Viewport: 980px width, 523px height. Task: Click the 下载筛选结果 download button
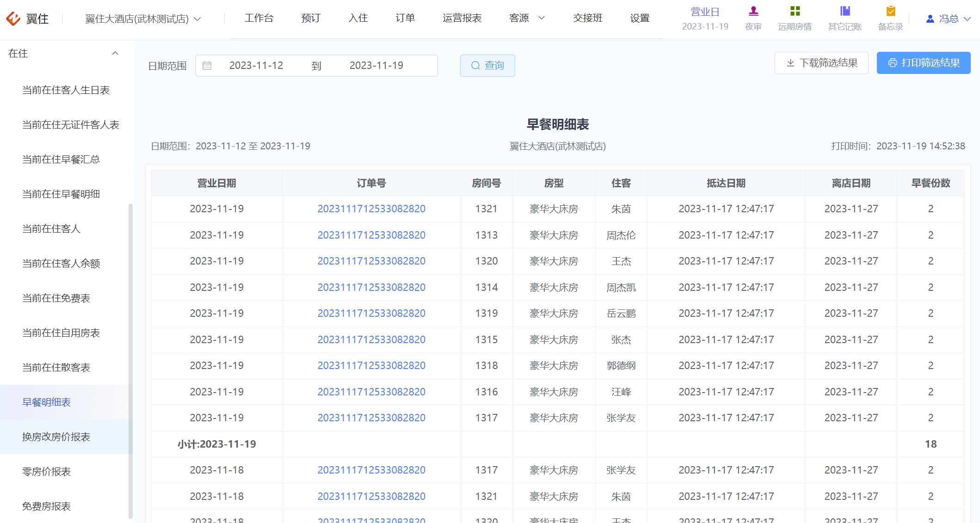pos(821,63)
